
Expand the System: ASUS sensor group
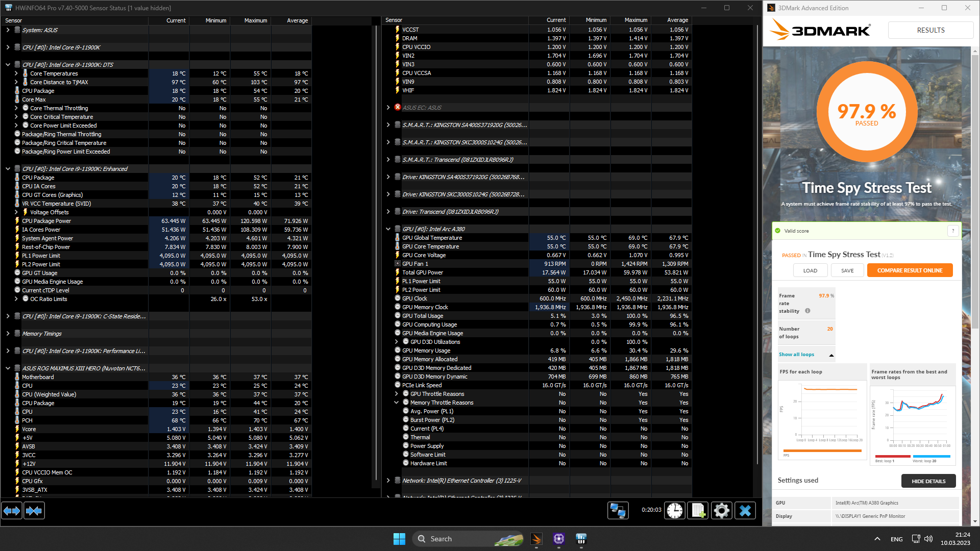pos(8,30)
